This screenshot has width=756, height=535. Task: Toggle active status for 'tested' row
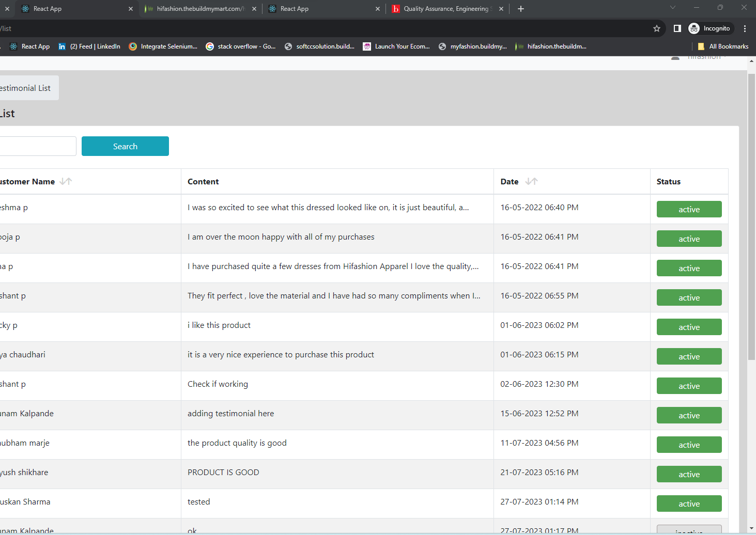click(689, 503)
